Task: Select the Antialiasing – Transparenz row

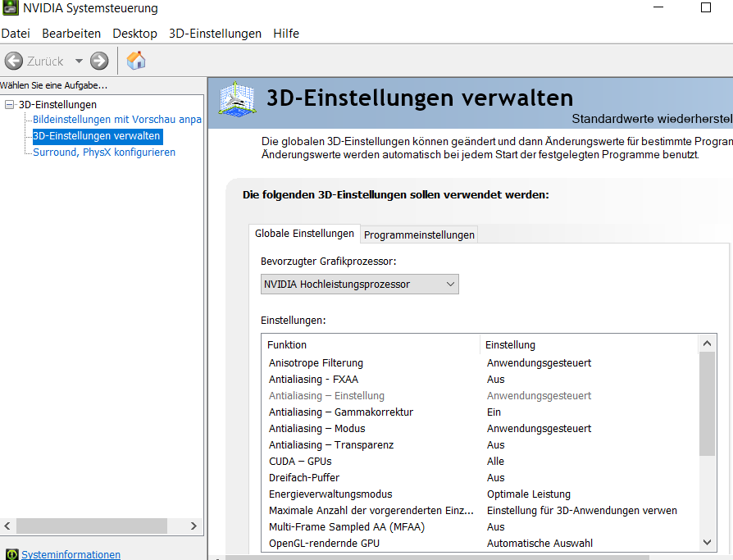Action: 480,445
